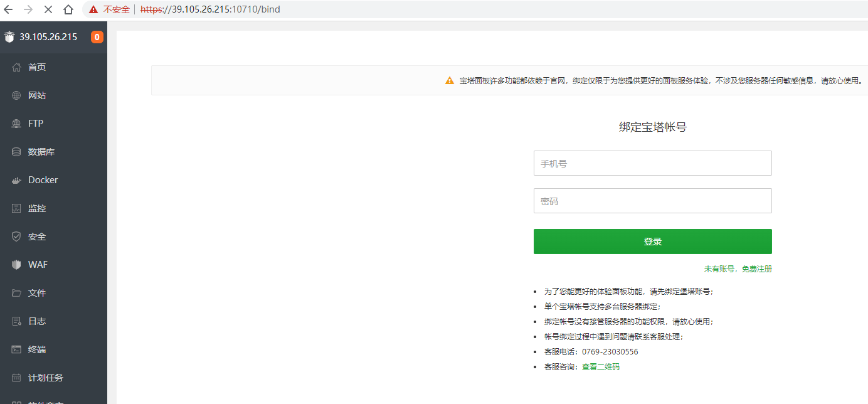Click the Docker whale icon
The height and width of the screenshot is (404, 868).
(x=17, y=180)
